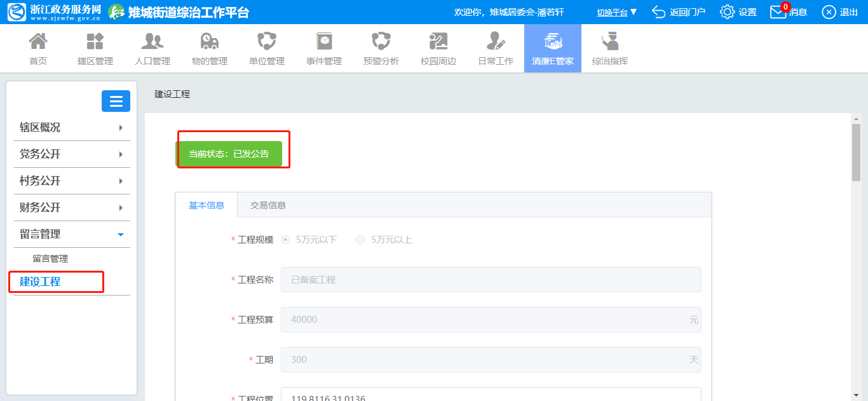Open the 切换平台 dropdown
This screenshot has width=868, height=401.
click(x=617, y=12)
